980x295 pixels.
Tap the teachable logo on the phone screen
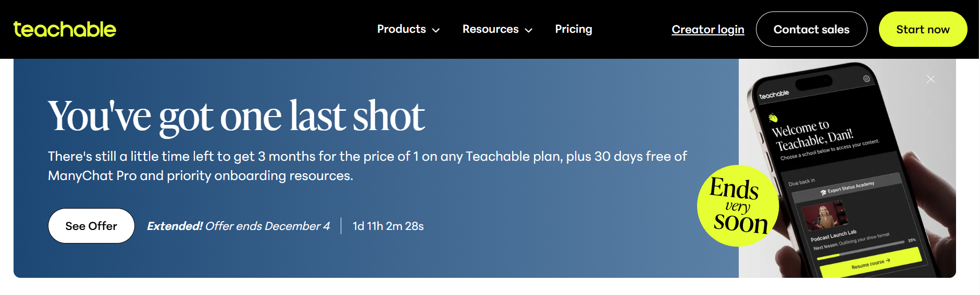(x=774, y=94)
